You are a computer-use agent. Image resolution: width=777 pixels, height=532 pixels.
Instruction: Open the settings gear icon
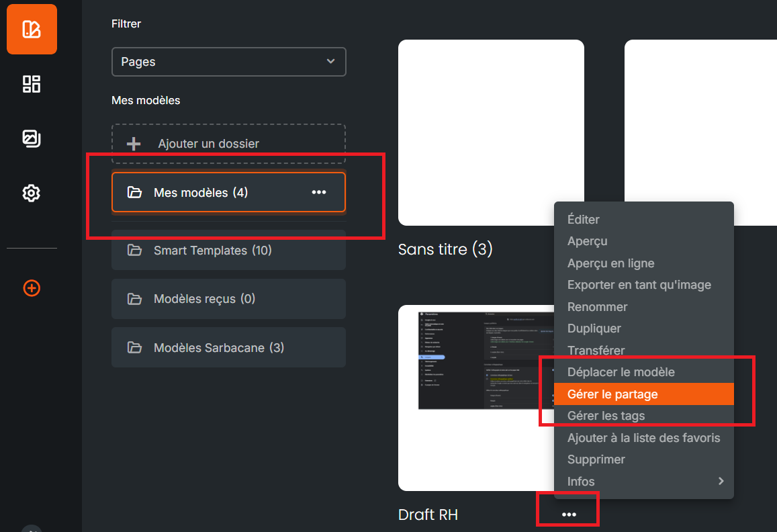32,193
